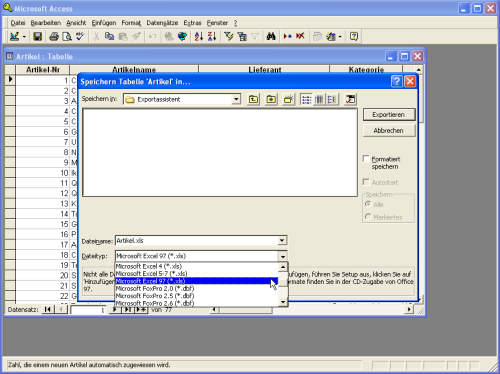This screenshot has height=374, width=500.
Task: Click the Cut scissors icon
Action: [x=96, y=36]
